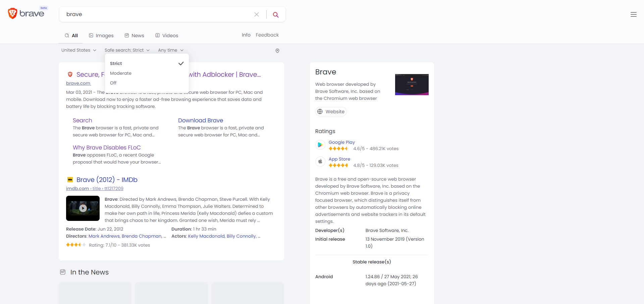
Task: Click brave.com result favicon
Action: click(x=70, y=74)
